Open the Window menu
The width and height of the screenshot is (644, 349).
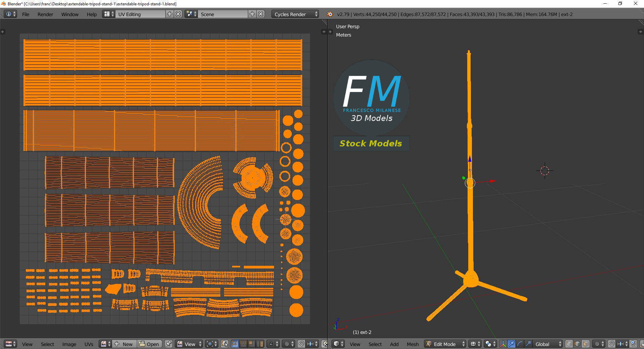(x=70, y=14)
